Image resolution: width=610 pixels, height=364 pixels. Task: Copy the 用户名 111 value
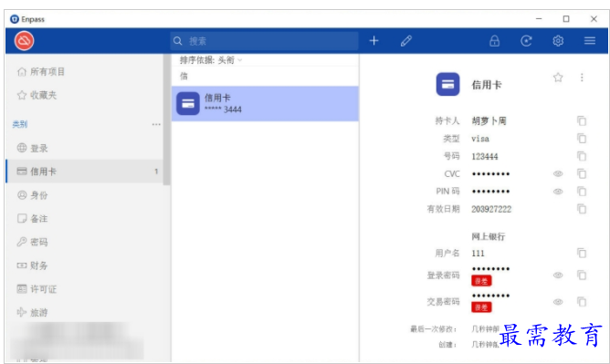click(x=582, y=254)
